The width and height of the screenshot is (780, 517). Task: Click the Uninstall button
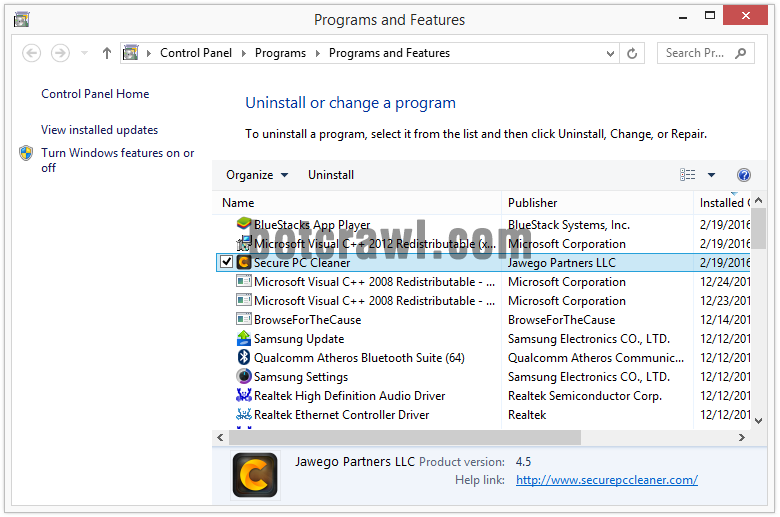click(331, 175)
